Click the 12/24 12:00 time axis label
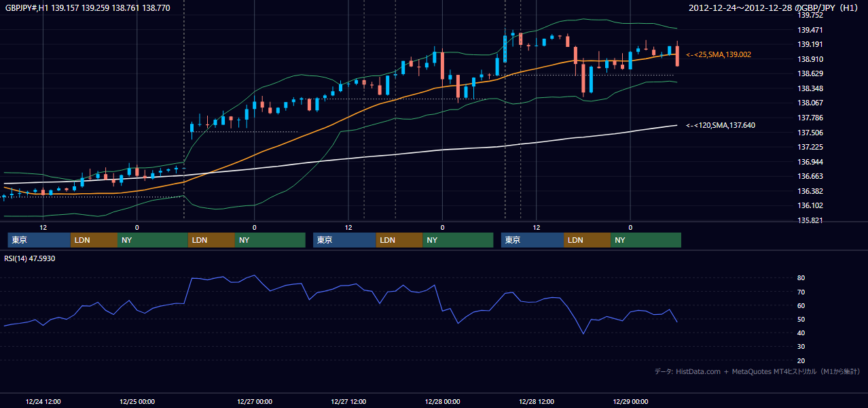 (x=43, y=401)
